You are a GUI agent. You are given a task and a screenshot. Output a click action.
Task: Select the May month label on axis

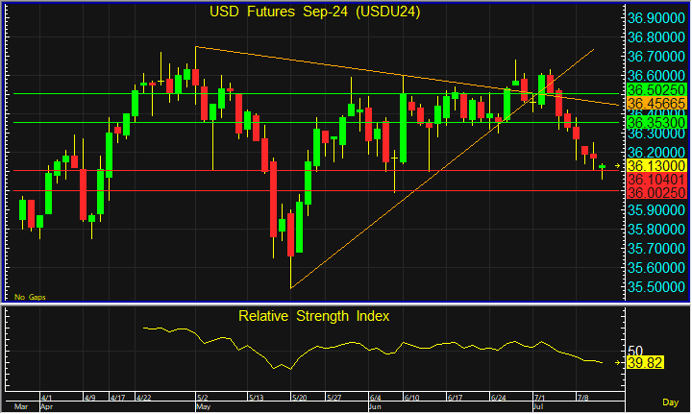tap(202, 408)
